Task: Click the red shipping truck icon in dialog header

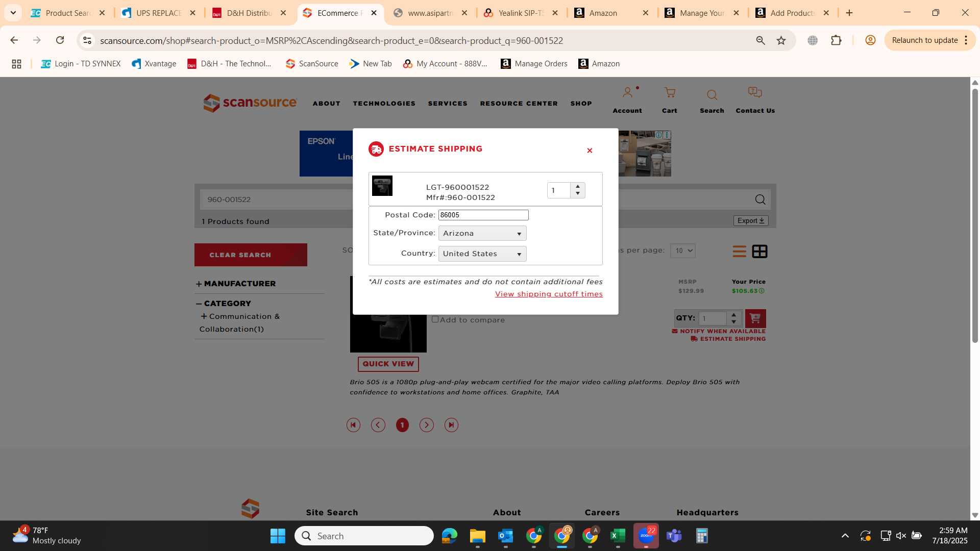Action: pyautogui.click(x=376, y=149)
